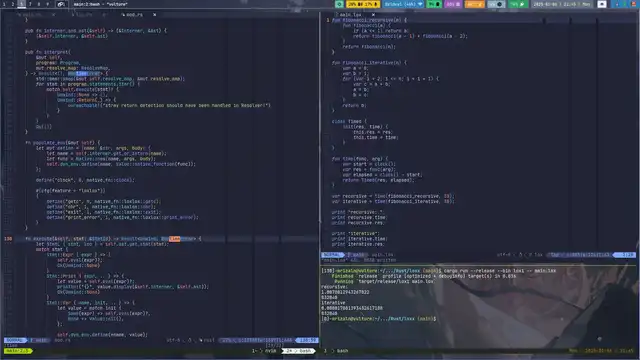Click the green volume module

tap(518, 4)
